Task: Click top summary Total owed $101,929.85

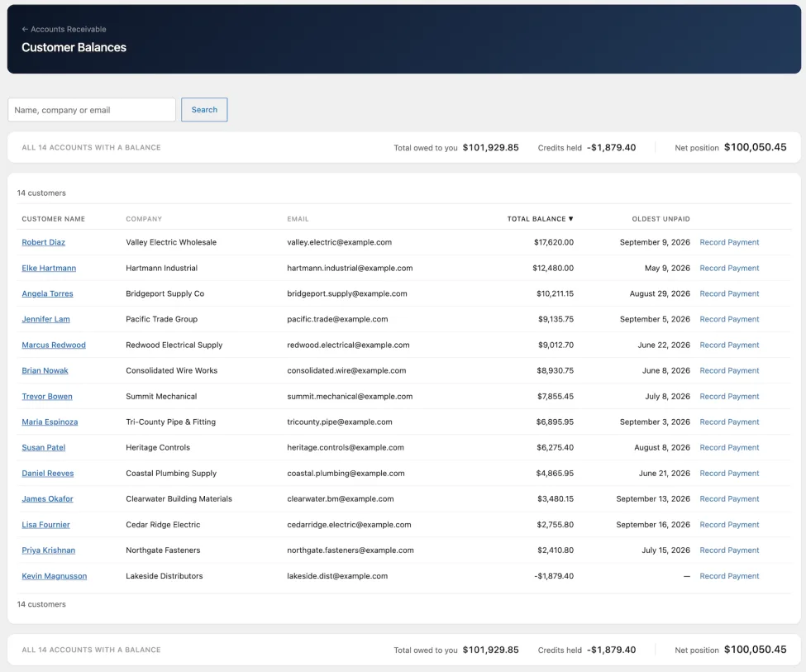Action: (x=456, y=148)
